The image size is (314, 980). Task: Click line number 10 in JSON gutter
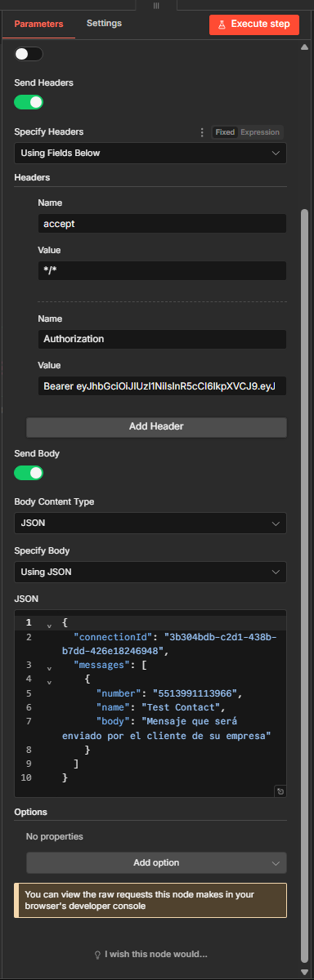pyautogui.click(x=26, y=778)
